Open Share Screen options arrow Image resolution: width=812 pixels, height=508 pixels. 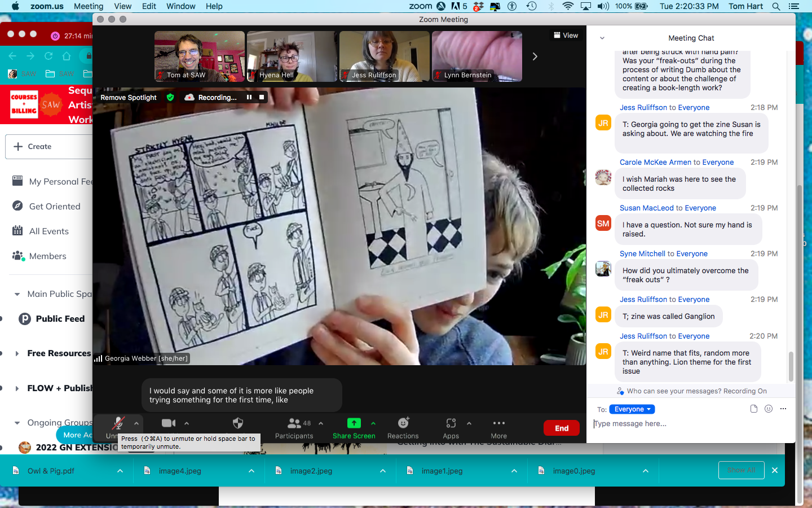coord(373,423)
